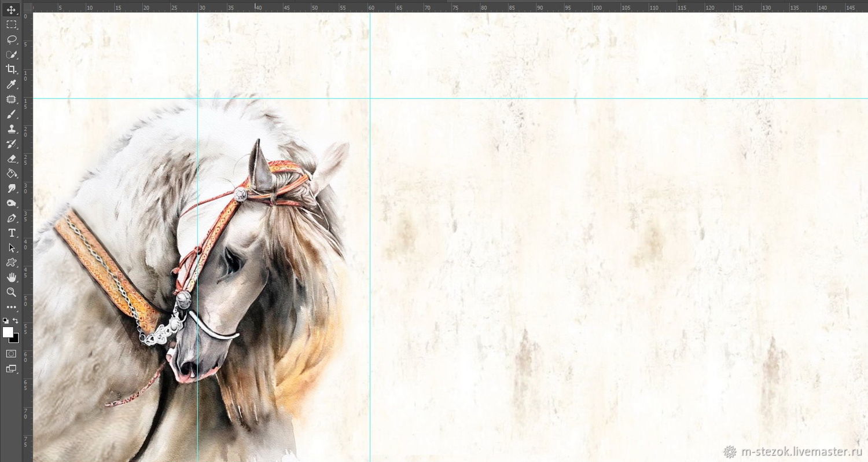Select the Custom Shape tool
The width and height of the screenshot is (868, 462).
(11, 263)
